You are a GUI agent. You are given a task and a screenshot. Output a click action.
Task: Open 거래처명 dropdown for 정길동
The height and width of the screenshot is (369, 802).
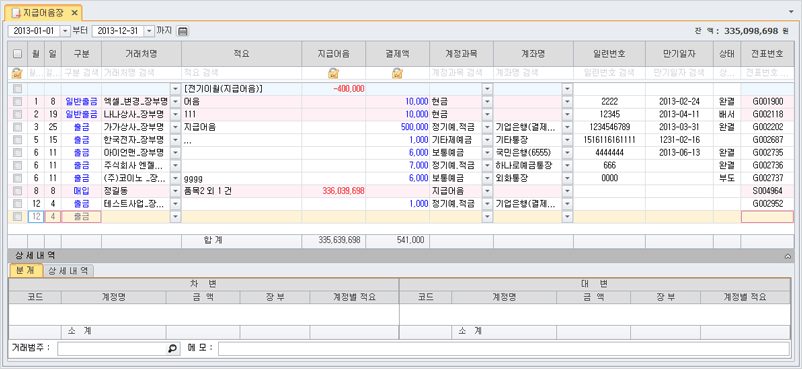175,191
